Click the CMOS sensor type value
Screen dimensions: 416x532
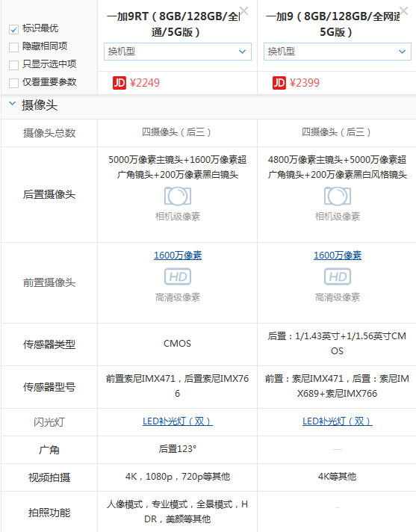pyautogui.click(x=177, y=344)
